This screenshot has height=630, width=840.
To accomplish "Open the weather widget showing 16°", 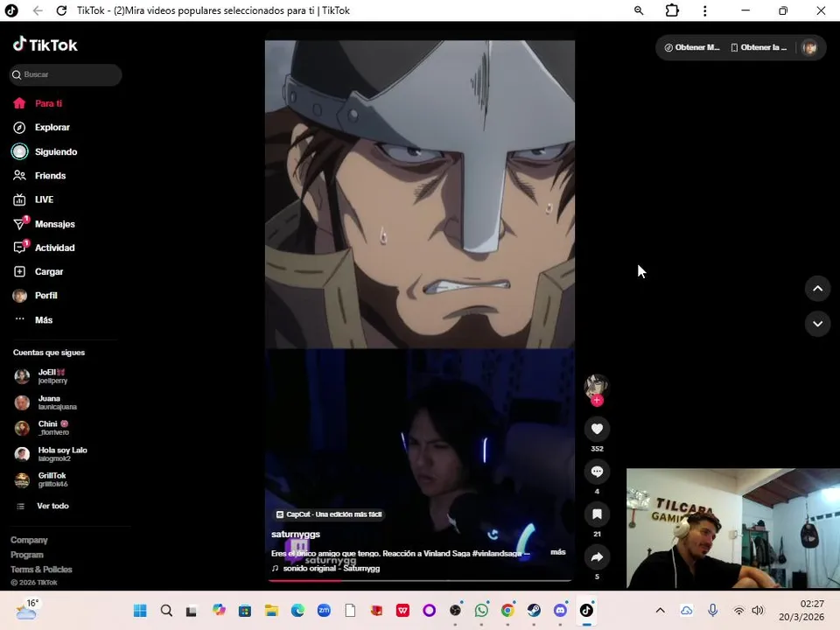I will coord(27,610).
